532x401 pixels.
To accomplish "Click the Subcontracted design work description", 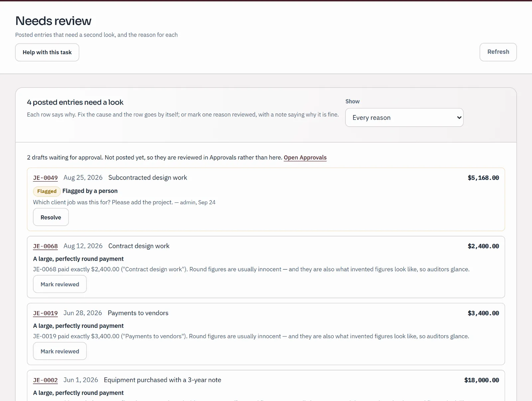I will [x=148, y=178].
